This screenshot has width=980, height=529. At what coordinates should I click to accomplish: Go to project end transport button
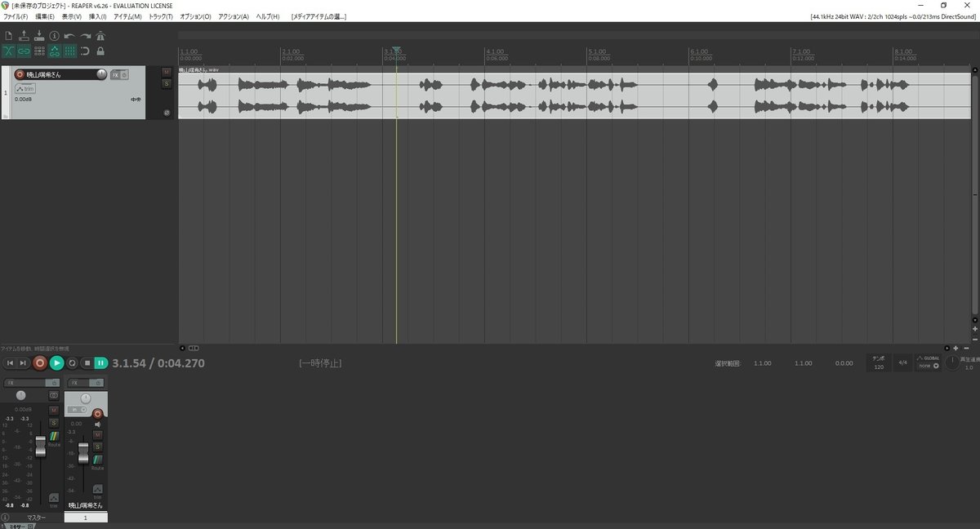coord(24,362)
